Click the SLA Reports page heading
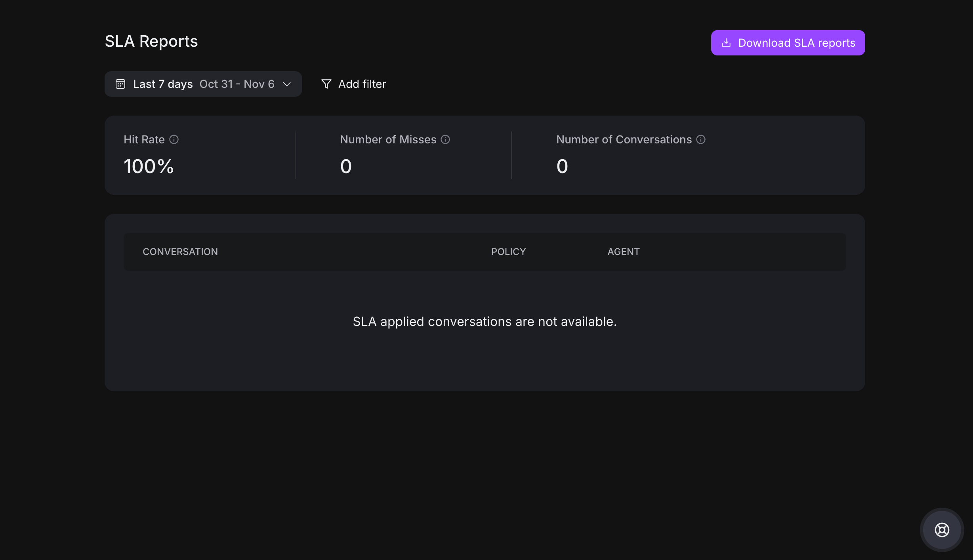The image size is (973, 560). (151, 42)
